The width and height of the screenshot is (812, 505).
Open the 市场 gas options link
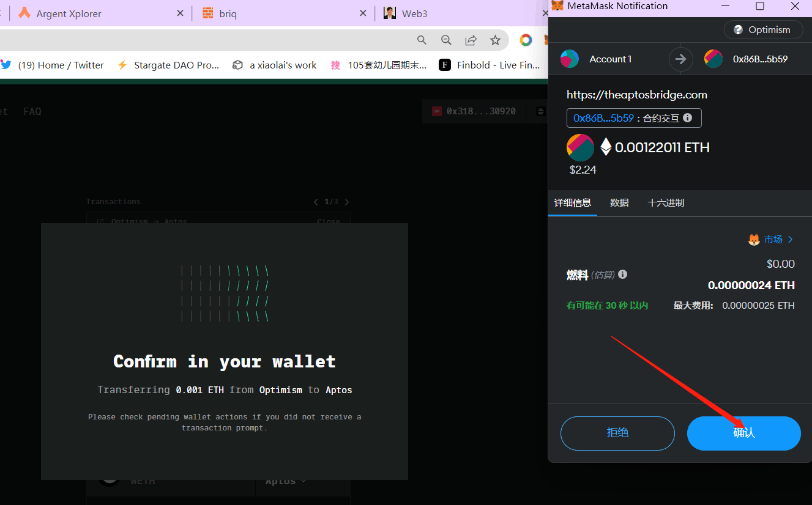771,240
